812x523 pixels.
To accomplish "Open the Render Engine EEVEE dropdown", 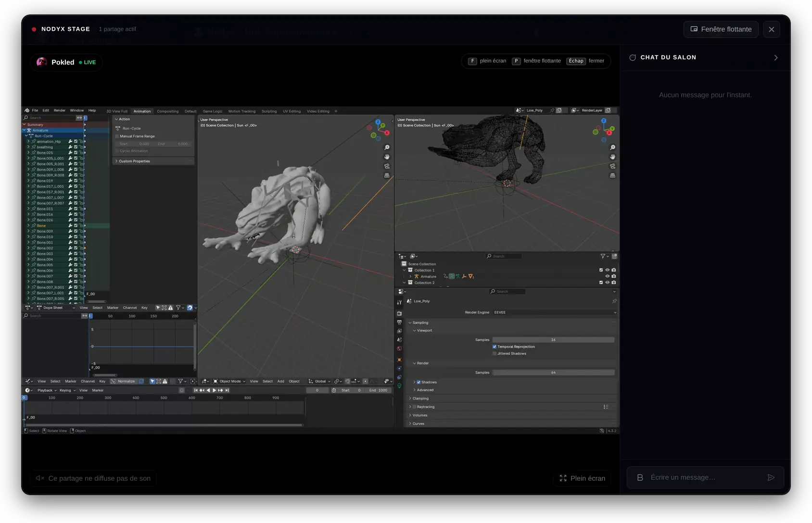I will pos(554,312).
